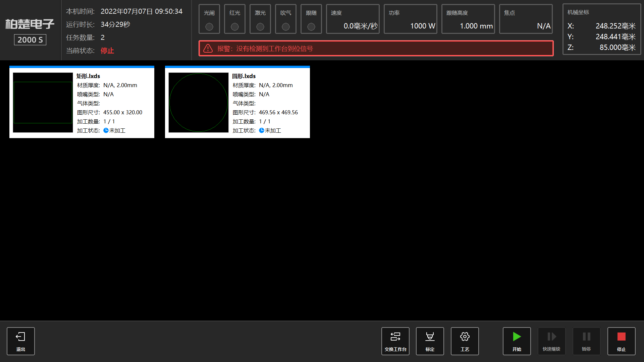The height and width of the screenshot is (362, 644).
Task: Click the size value 455.00 x 320.00
Action: (123, 112)
